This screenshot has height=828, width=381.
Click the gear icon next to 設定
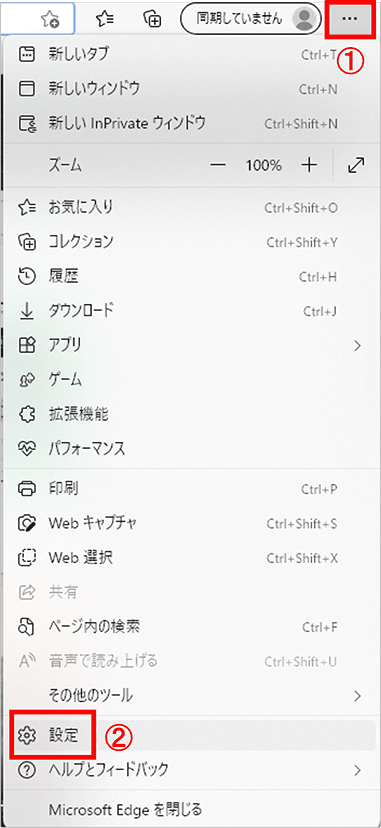(26, 735)
